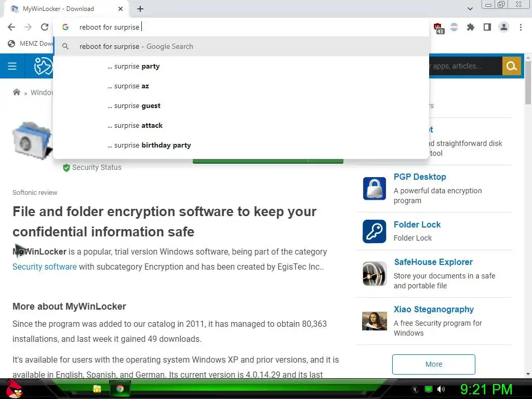This screenshot has width=532, height=399.
Task: Click the Folder Lock key icon
Action: (374, 231)
